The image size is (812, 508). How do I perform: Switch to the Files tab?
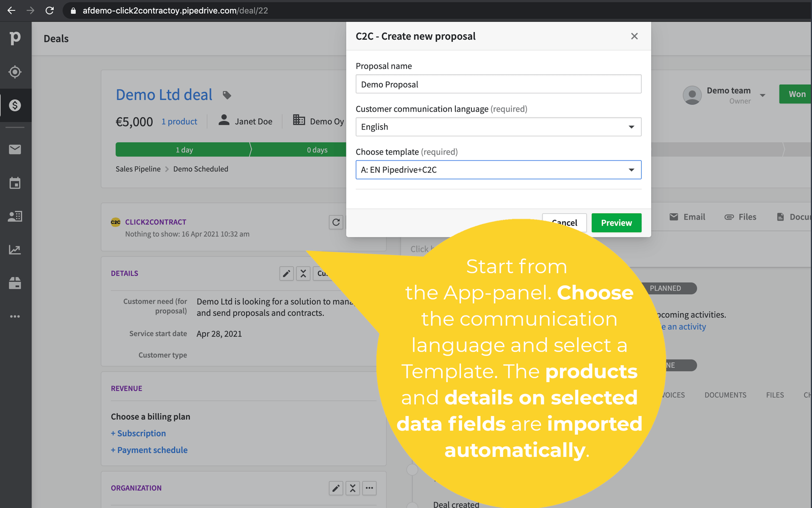(775, 395)
